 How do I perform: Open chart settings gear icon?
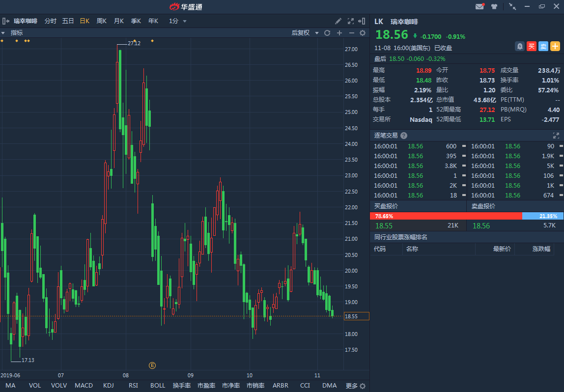363,33
